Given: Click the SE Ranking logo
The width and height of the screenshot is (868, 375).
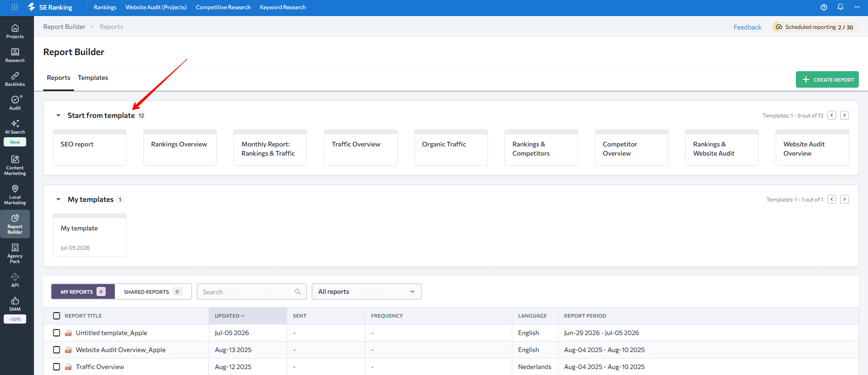Looking at the screenshot, I should [50, 7].
